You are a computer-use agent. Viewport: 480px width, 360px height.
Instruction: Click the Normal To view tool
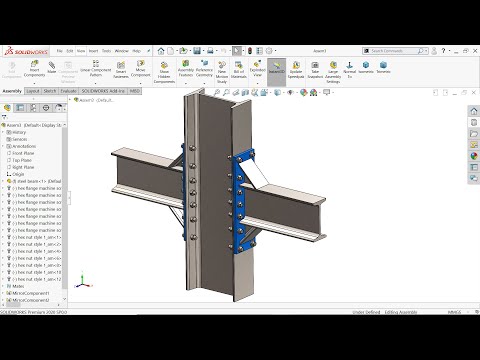tap(349, 69)
